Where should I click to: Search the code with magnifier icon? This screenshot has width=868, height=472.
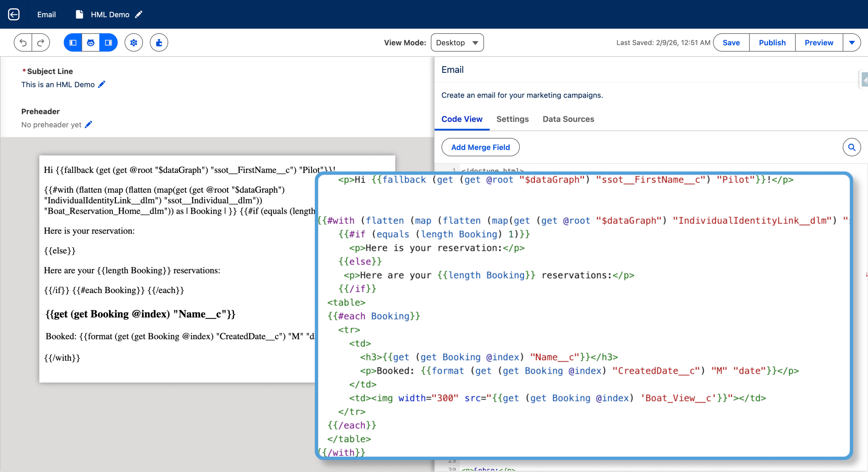[x=851, y=147]
